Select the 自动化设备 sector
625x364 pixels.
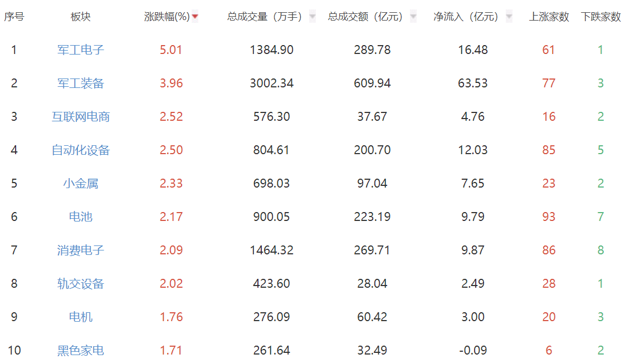click(81, 150)
